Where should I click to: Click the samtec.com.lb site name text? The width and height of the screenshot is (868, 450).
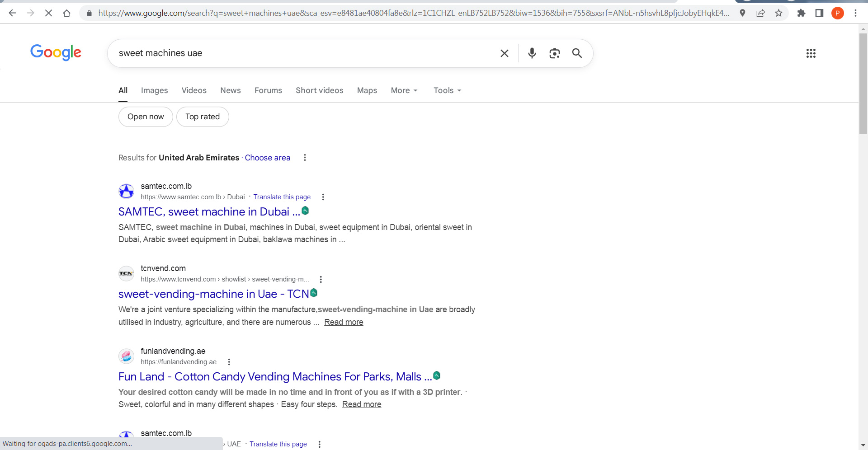coord(166,186)
